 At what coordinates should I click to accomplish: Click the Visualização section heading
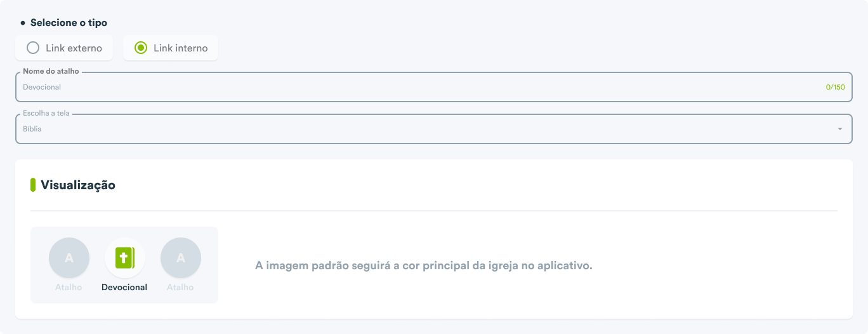(x=78, y=185)
